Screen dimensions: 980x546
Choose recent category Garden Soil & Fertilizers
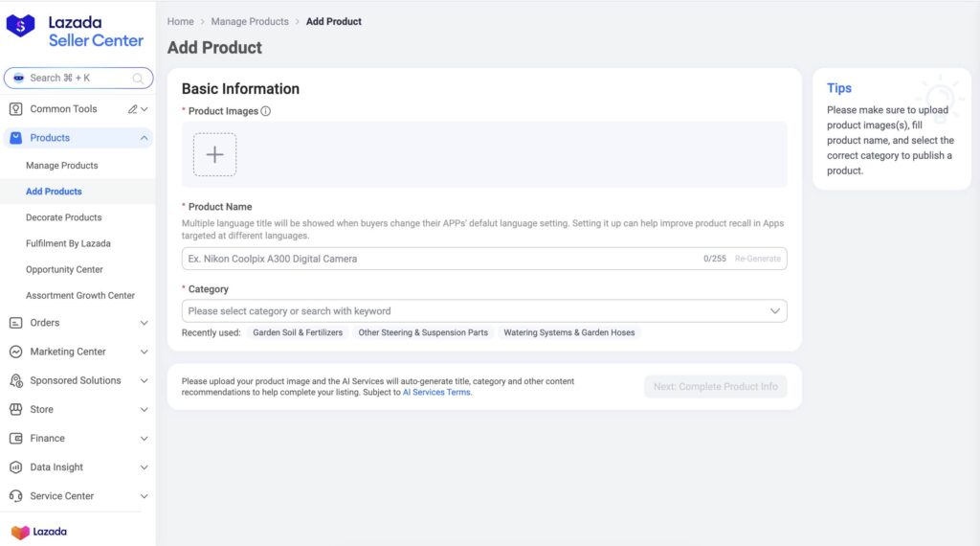[298, 332]
